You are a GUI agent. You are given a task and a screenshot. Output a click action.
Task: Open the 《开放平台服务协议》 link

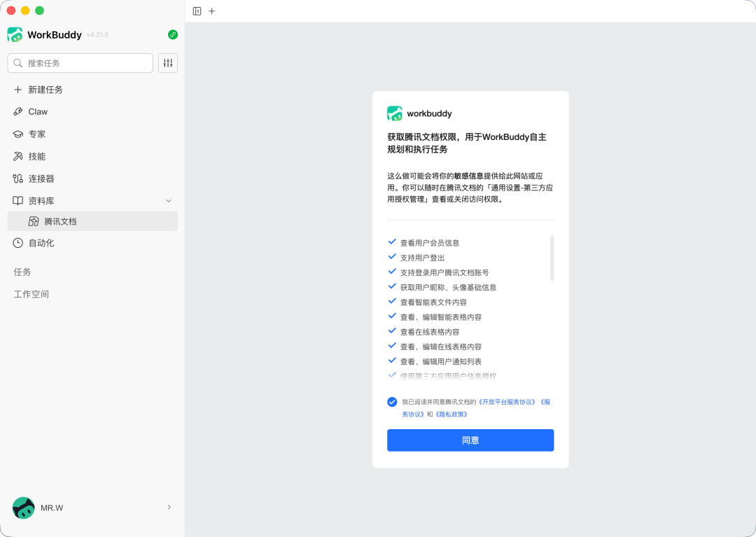(507, 402)
